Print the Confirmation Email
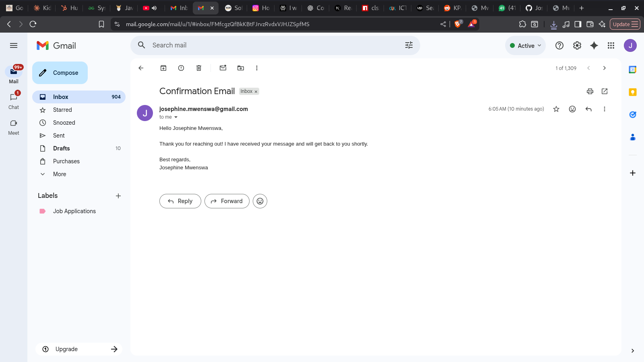This screenshot has height=362, width=644. (x=590, y=91)
